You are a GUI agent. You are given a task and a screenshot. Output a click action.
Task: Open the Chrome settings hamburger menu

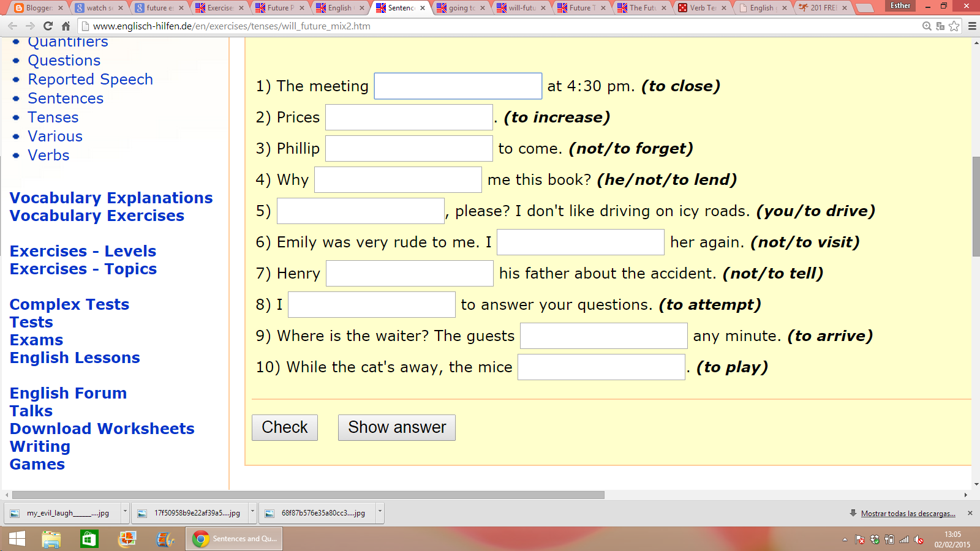point(972,26)
